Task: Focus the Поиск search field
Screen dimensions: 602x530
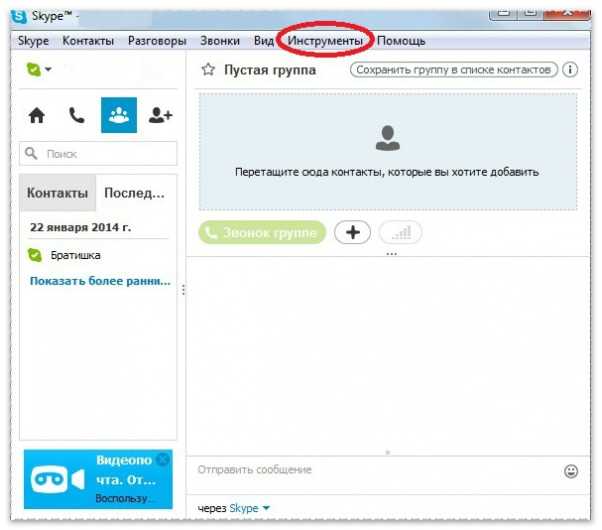Action: tap(98, 154)
